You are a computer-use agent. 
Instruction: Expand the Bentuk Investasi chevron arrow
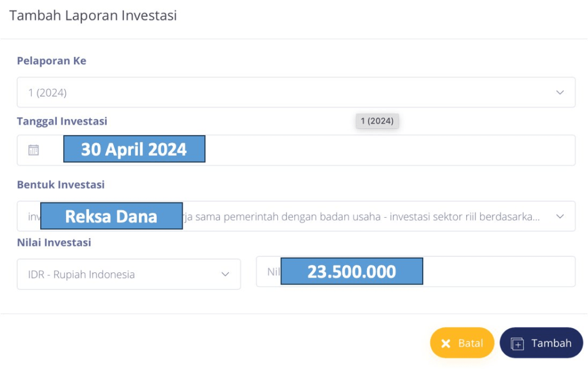(x=560, y=217)
